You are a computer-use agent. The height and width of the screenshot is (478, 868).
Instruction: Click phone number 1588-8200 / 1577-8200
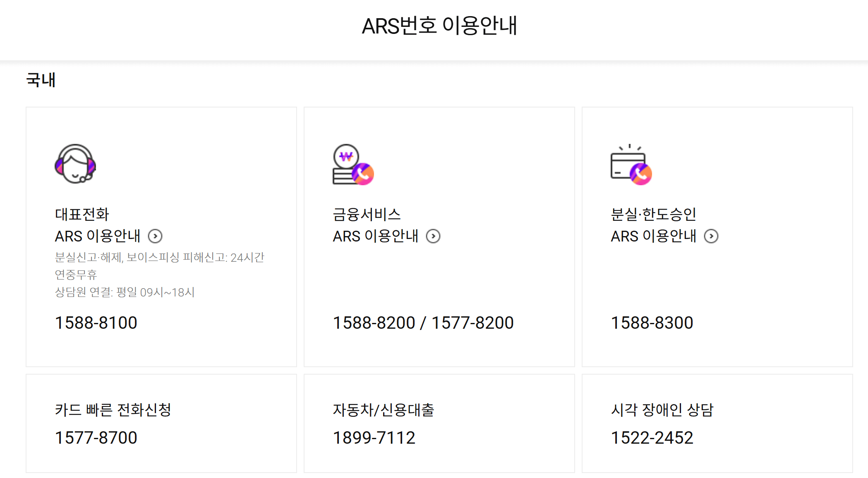(423, 323)
